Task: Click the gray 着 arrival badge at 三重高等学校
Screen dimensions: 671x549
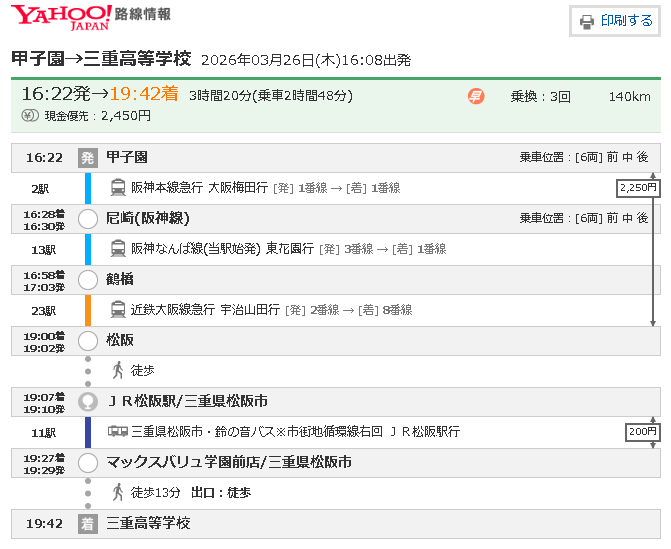Action: (x=87, y=524)
